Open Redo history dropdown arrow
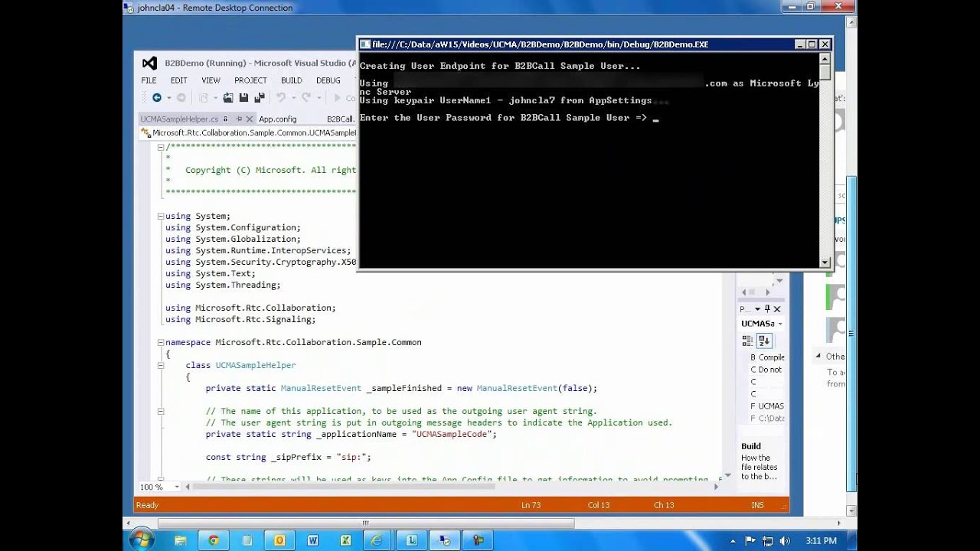The height and width of the screenshot is (551, 980). 318,98
